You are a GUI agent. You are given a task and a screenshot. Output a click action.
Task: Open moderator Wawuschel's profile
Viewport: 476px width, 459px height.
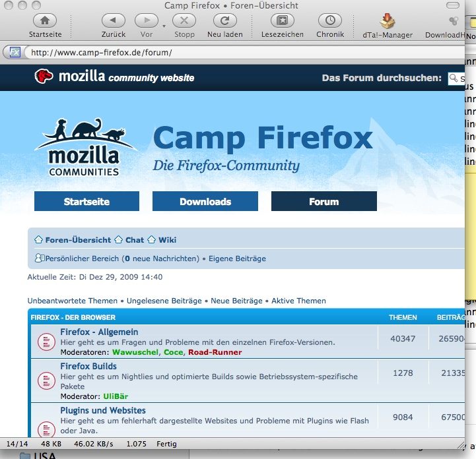tap(135, 352)
